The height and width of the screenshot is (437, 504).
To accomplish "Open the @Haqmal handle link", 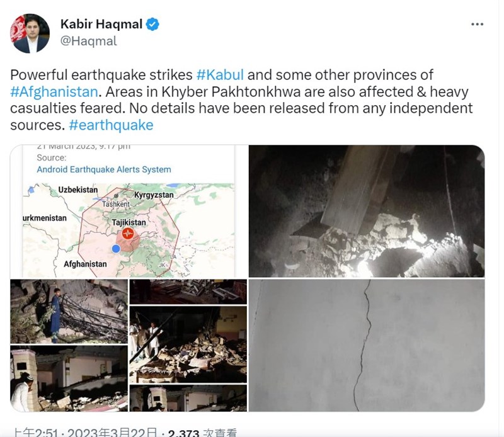I will (x=89, y=41).
